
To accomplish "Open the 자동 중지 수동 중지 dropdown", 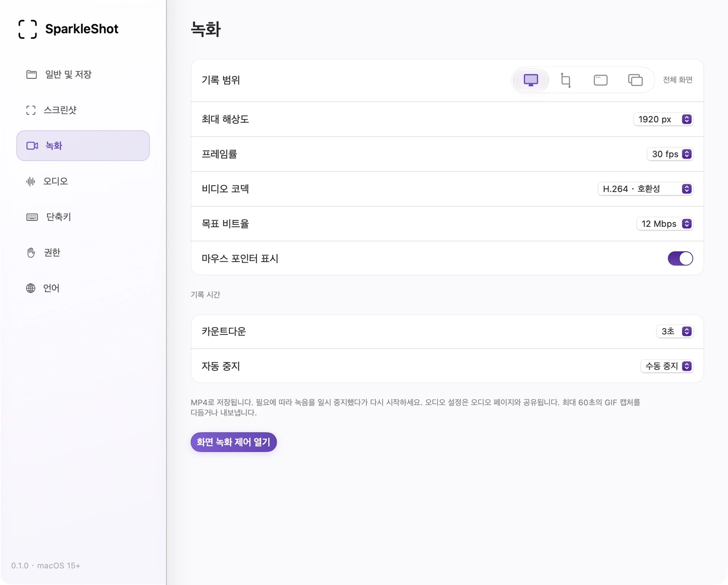I will pos(667,366).
